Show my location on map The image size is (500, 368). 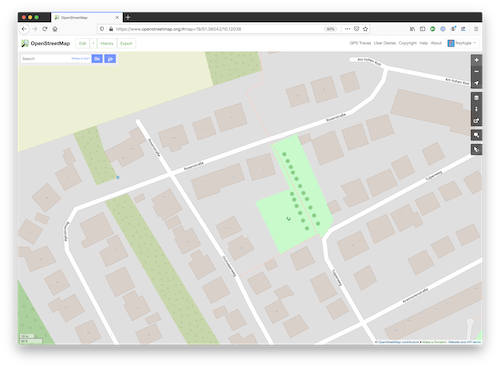tap(476, 83)
